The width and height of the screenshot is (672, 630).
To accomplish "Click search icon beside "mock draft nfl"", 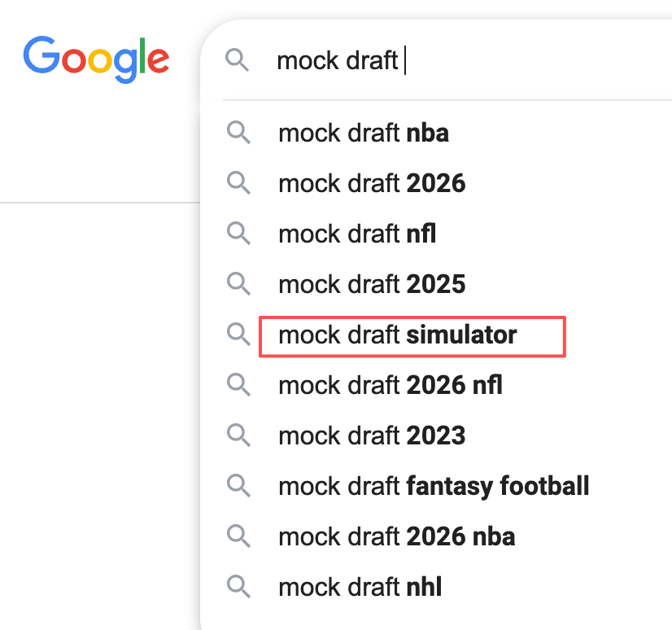I will point(238,234).
